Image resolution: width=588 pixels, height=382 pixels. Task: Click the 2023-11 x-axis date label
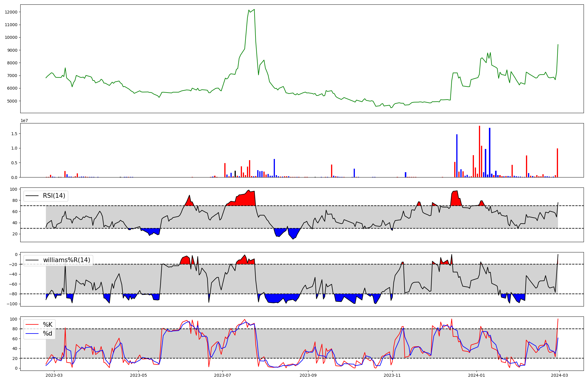tap(392, 375)
